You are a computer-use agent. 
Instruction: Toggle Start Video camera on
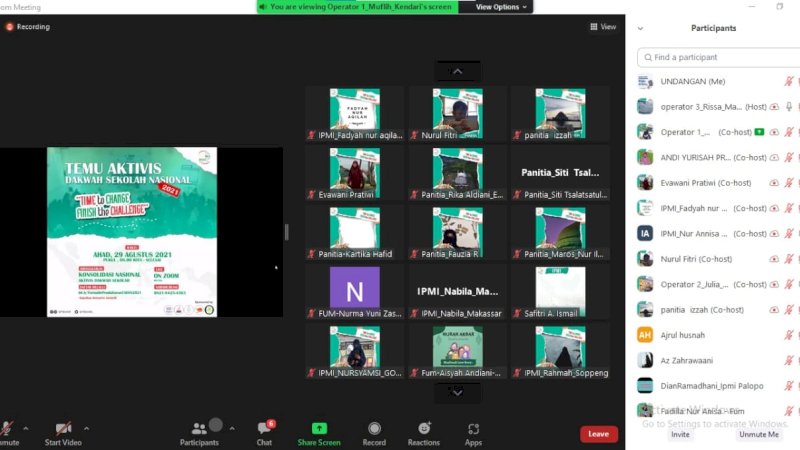pyautogui.click(x=62, y=428)
